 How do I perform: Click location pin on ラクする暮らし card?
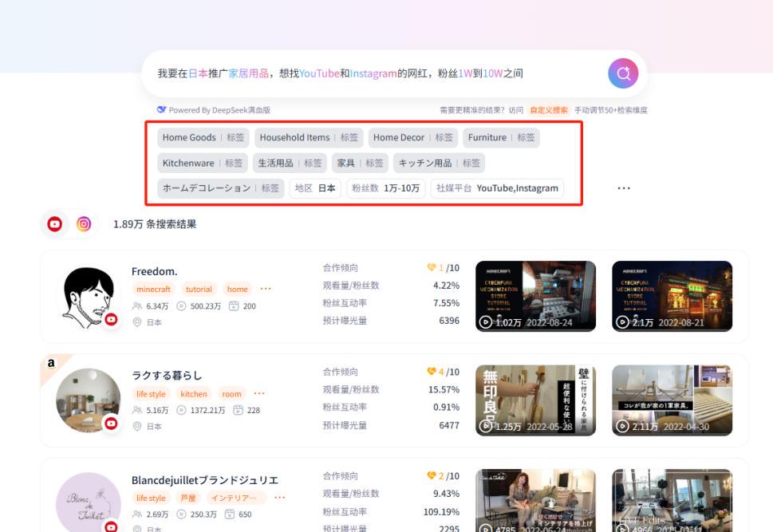coord(137,426)
